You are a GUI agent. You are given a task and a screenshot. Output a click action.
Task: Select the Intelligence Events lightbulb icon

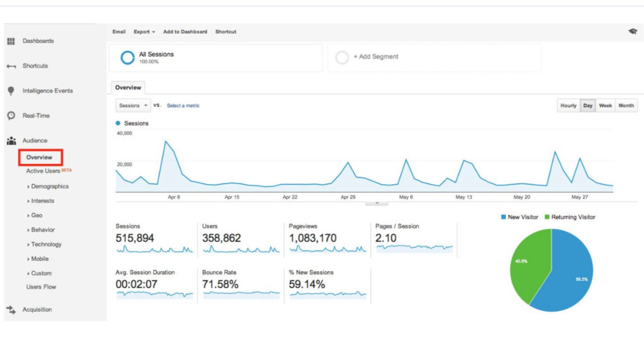tap(11, 91)
